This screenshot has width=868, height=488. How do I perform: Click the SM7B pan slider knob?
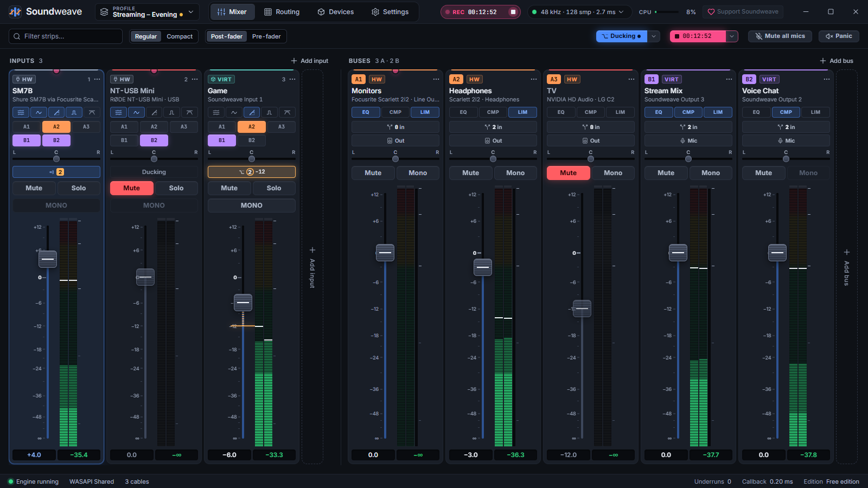(56, 159)
